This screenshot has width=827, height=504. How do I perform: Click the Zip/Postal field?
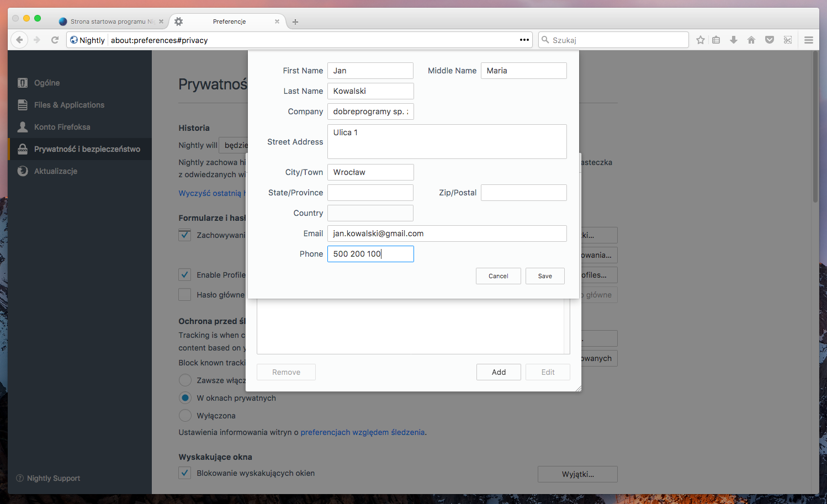(524, 193)
